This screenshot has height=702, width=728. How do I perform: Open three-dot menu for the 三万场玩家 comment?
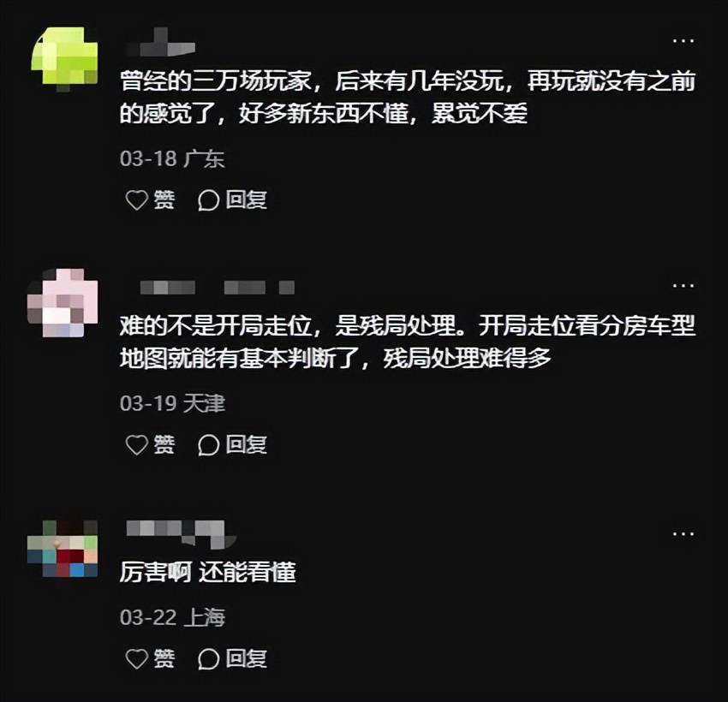[683, 41]
